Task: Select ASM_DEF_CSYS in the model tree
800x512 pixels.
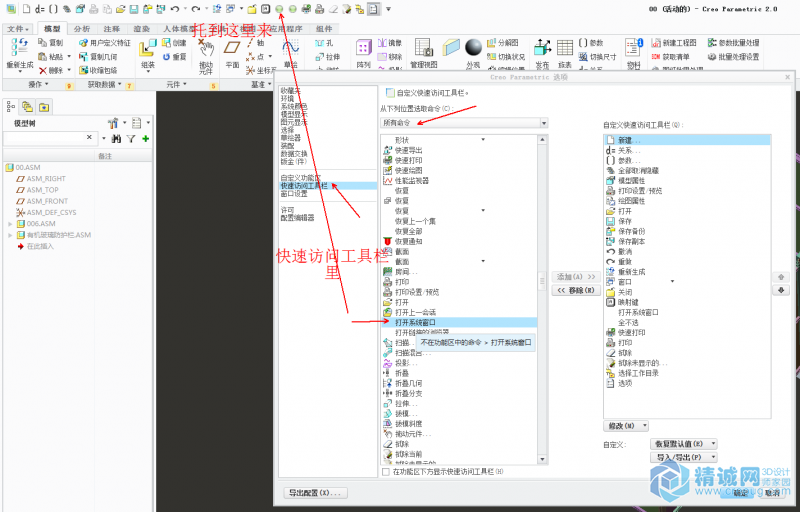Action: pyautogui.click(x=52, y=213)
